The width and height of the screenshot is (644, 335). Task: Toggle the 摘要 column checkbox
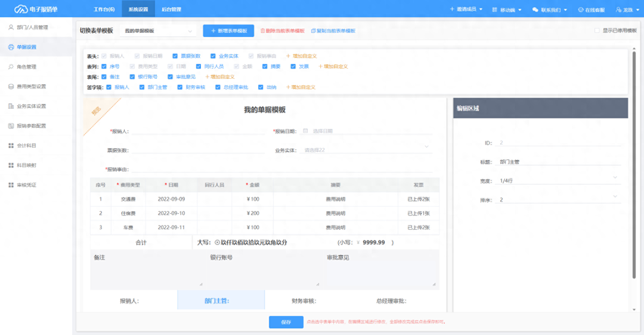(265, 66)
